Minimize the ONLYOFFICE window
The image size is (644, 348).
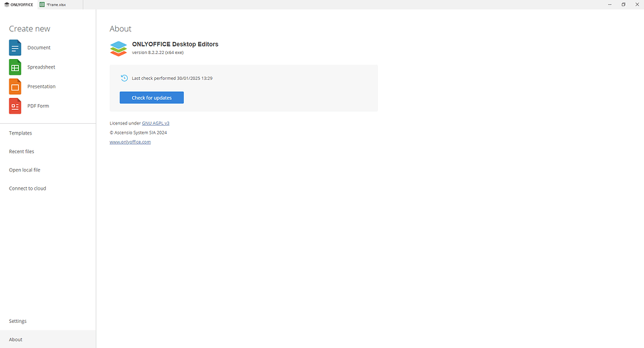tap(610, 4)
